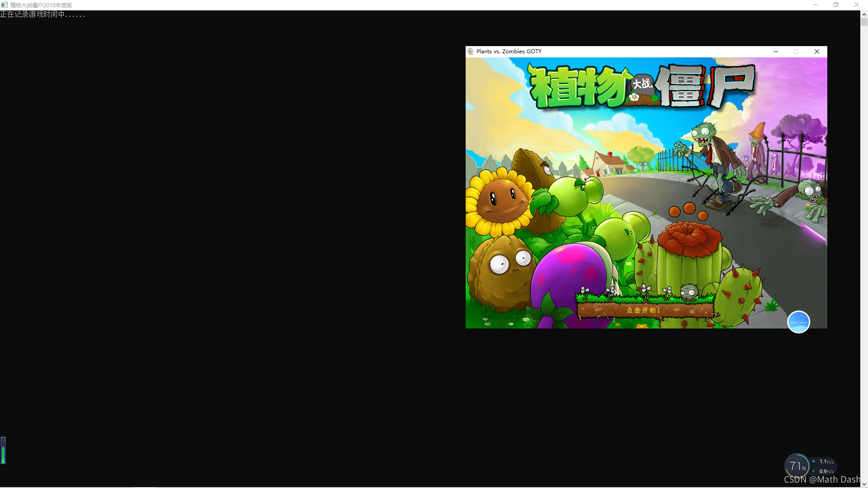Maximize the Plants vs. Zombies GOTY window

click(x=796, y=52)
